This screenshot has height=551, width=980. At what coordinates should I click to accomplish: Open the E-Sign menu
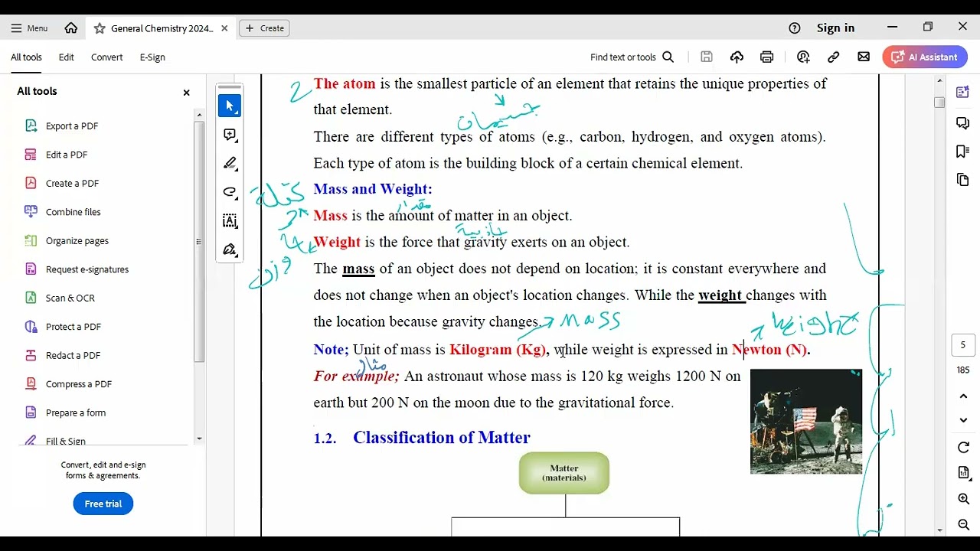click(152, 57)
